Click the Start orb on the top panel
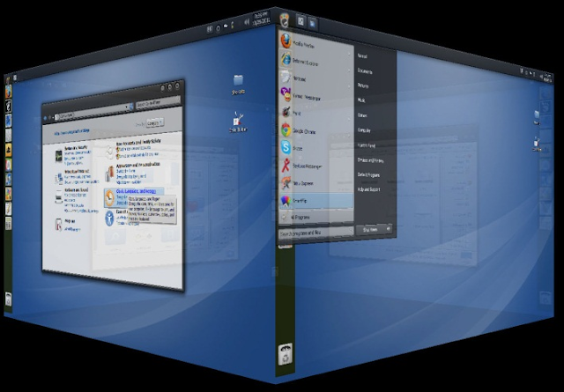 tap(284, 19)
